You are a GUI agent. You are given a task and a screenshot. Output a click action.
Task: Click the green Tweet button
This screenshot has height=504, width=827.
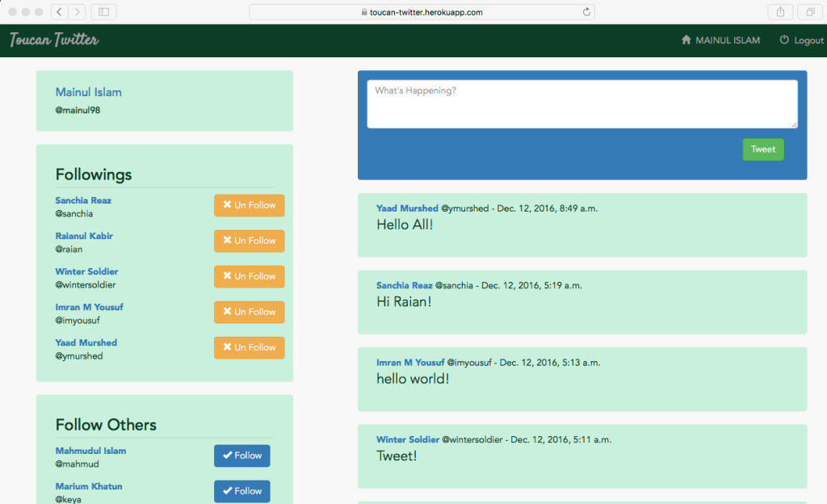pos(762,149)
